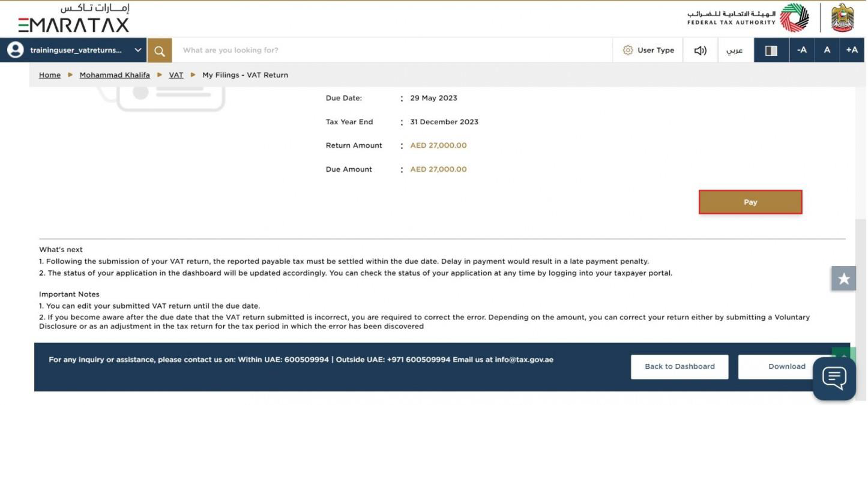This screenshot has width=868, height=481.
Task: Click the 'Important Notes' heading
Action: (69, 294)
